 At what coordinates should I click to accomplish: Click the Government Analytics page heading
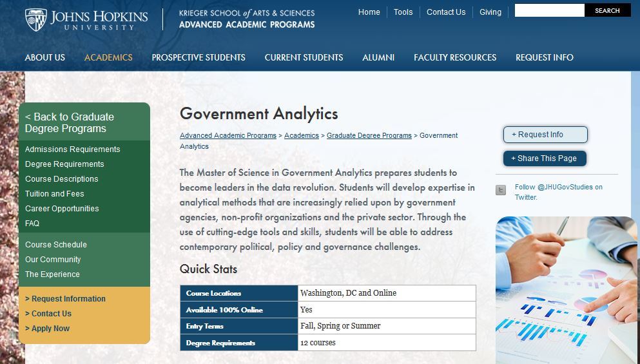click(x=259, y=113)
